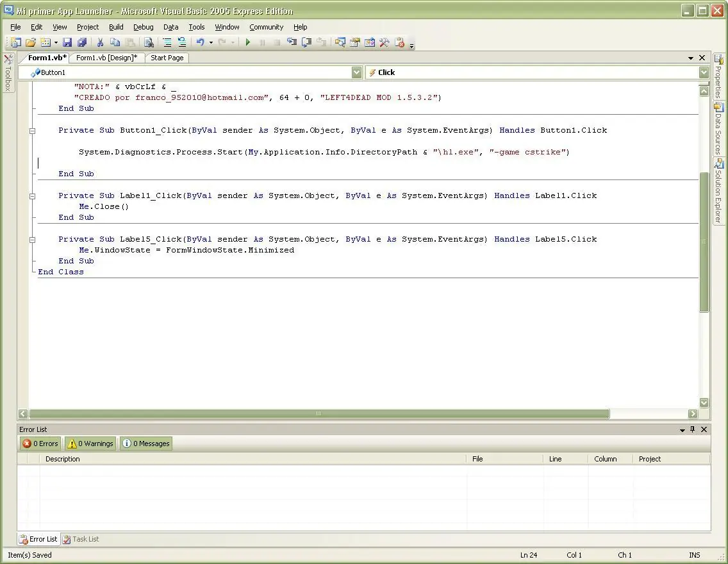Image resolution: width=728 pixels, height=564 pixels.
Task: Comment out the selected lines icon
Action: coord(167,43)
